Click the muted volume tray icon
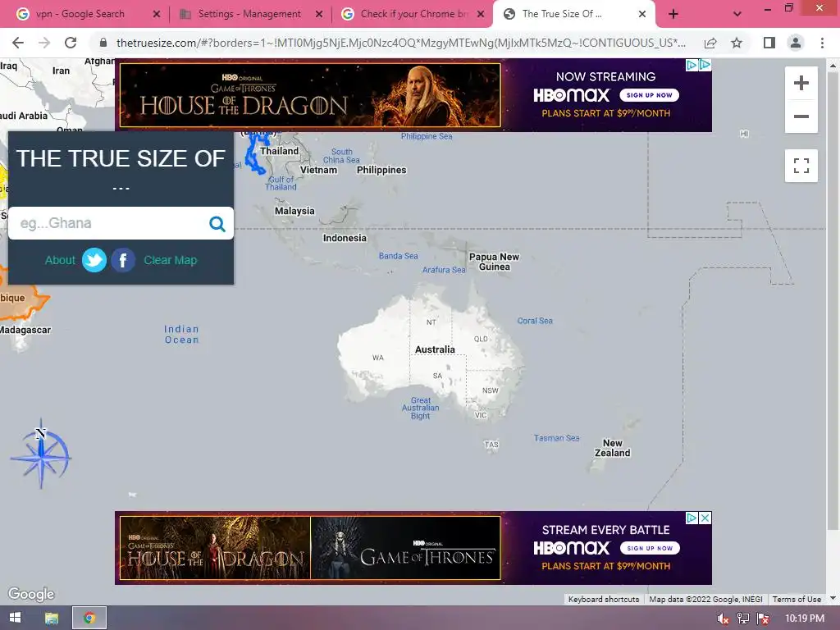840x630 pixels. [723, 619]
